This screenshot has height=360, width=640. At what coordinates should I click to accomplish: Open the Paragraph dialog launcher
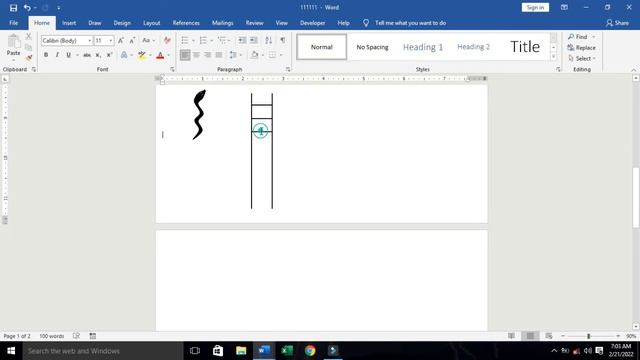pyautogui.click(x=288, y=69)
